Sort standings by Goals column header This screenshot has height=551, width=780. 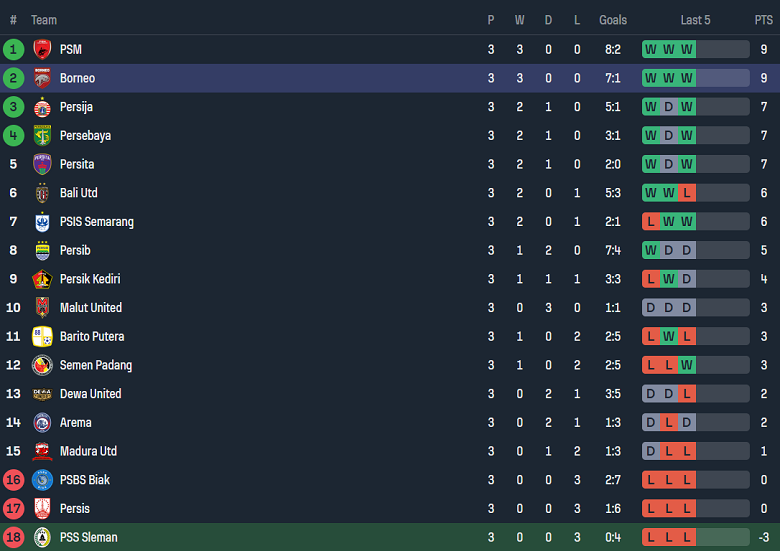613,20
